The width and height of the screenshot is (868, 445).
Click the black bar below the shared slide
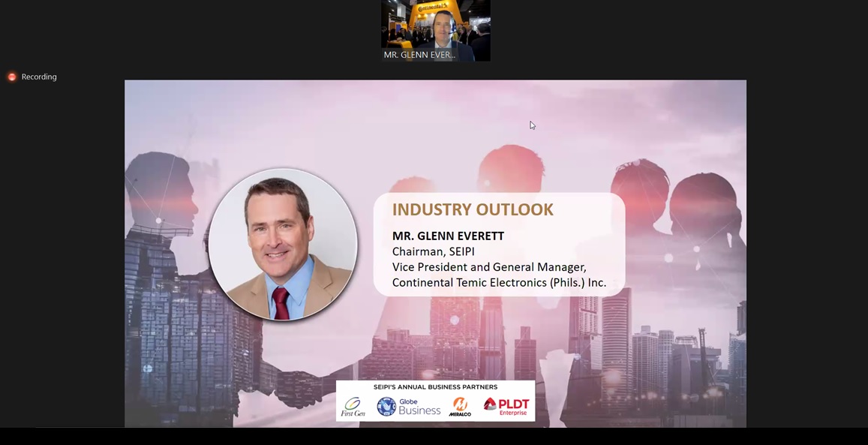pyautogui.click(x=434, y=436)
